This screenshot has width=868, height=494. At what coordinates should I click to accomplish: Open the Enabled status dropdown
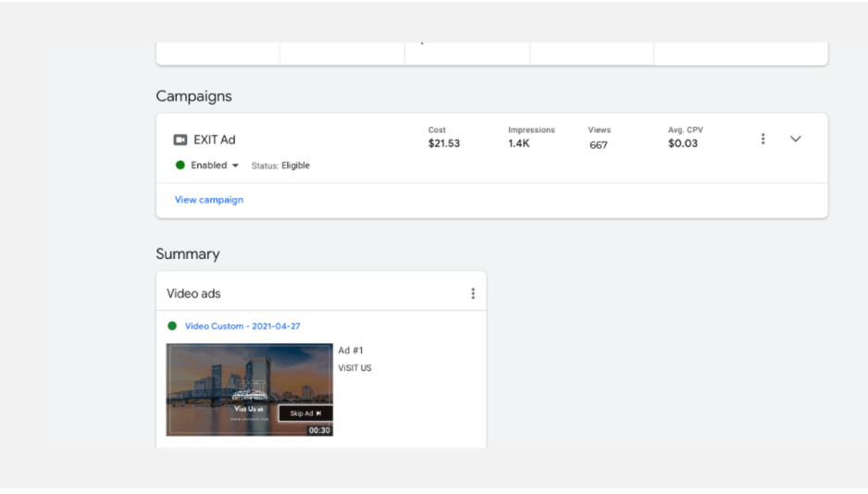tap(234, 166)
